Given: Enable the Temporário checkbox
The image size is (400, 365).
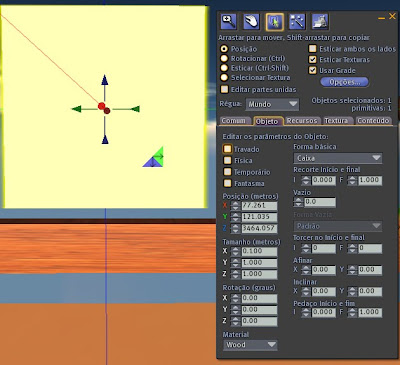Looking at the screenshot, I should pyautogui.click(x=227, y=172).
